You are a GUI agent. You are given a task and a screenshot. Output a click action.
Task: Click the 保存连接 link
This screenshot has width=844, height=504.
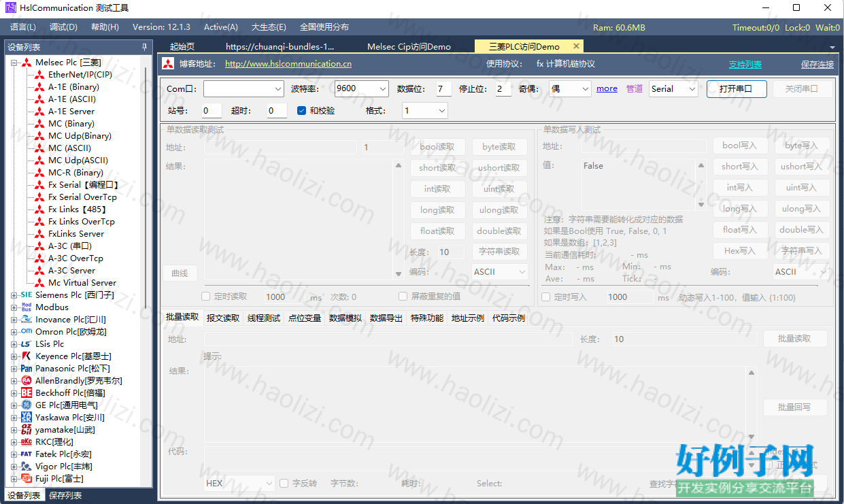tap(817, 65)
